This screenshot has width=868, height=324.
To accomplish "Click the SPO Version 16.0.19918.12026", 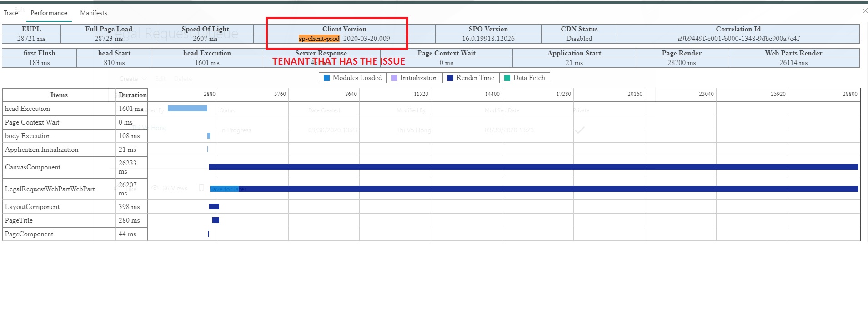I will (x=488, y=39).
